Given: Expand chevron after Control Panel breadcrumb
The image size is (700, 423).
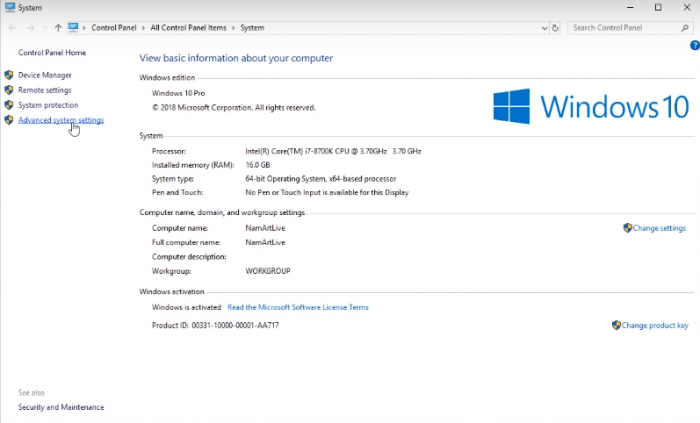Looking at the screenshot, I should [143, 28].
